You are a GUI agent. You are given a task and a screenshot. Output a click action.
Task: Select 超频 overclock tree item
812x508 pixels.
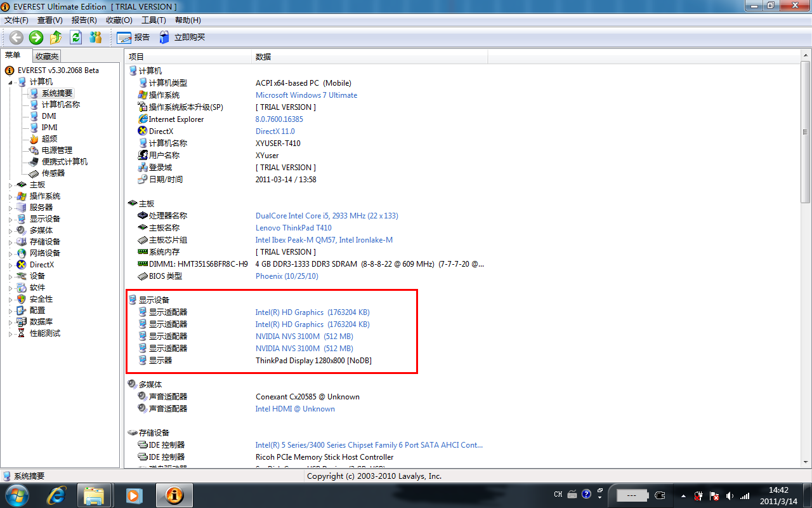[49, 139]
